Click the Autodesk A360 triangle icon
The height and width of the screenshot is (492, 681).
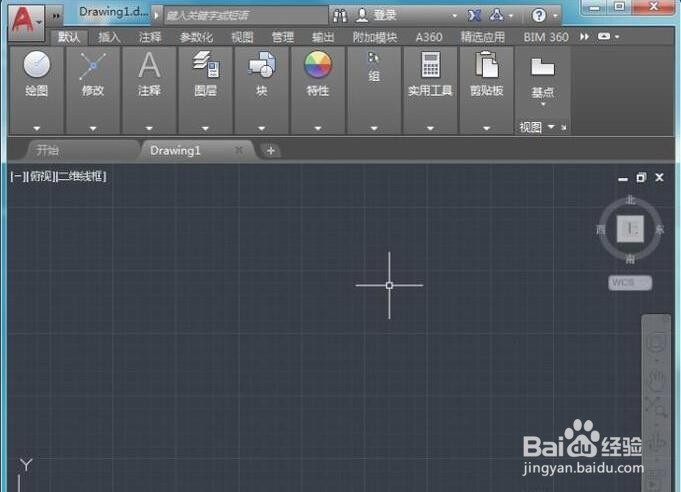(496, 15)
